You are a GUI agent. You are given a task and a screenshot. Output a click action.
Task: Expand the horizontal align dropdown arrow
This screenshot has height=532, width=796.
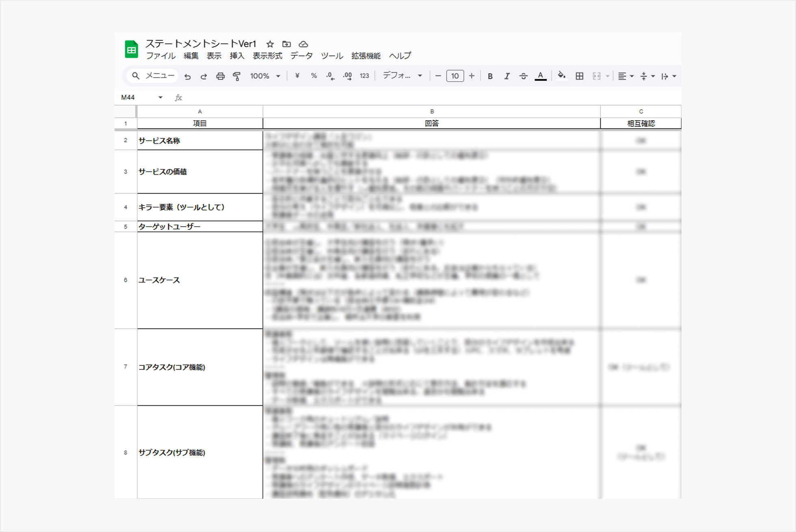(632, 76)
